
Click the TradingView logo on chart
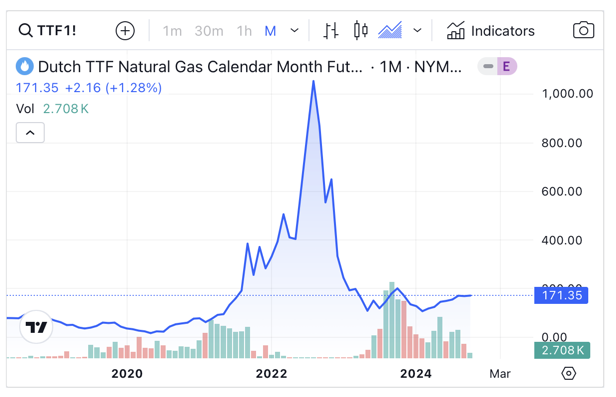pyautogui.click(x=36, y=327)
